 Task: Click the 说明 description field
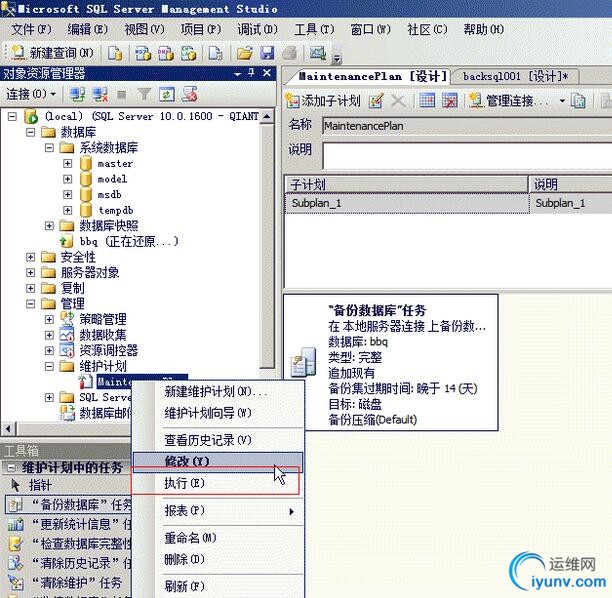[467, 155]
